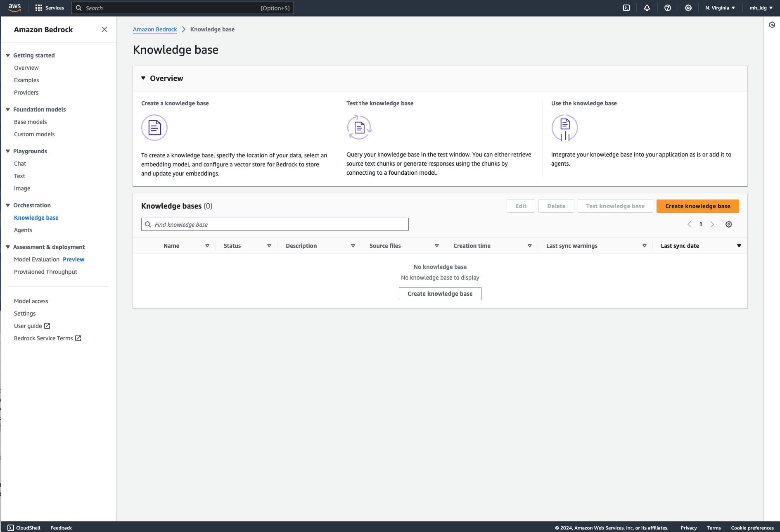Viewport: 780px width, 532px height.
Task: Click the Preview link beside Model Evaluation
Action: 73,259
